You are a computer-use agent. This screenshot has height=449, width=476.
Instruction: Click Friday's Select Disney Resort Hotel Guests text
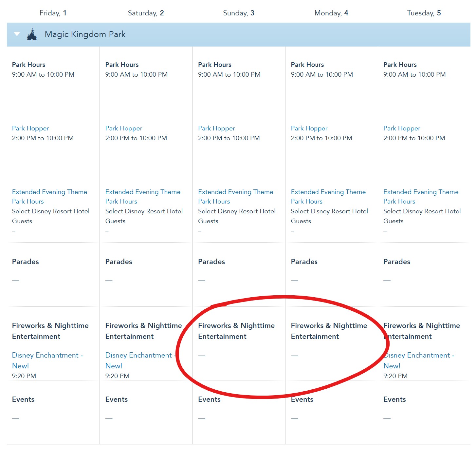[x=51, y=216]
